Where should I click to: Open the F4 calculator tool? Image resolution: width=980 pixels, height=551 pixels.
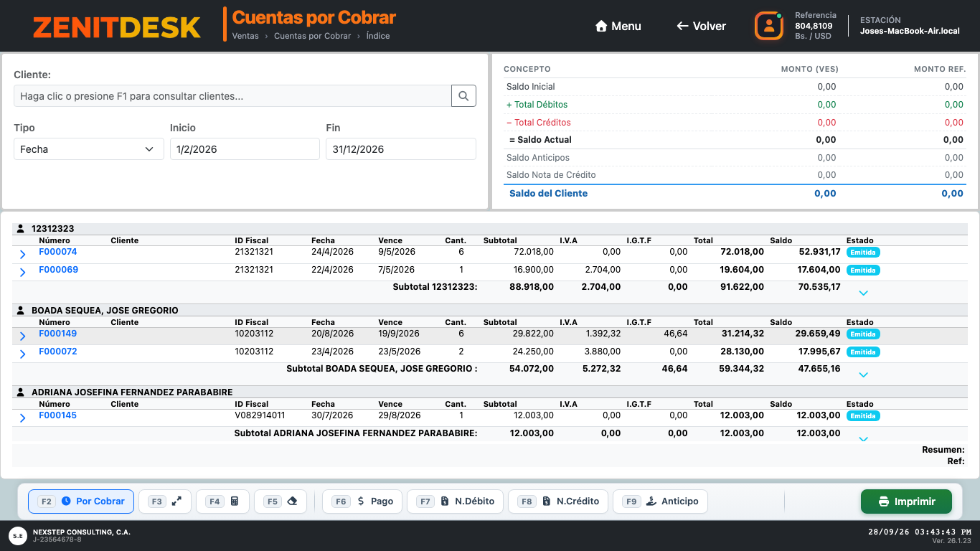pos(223,501)
